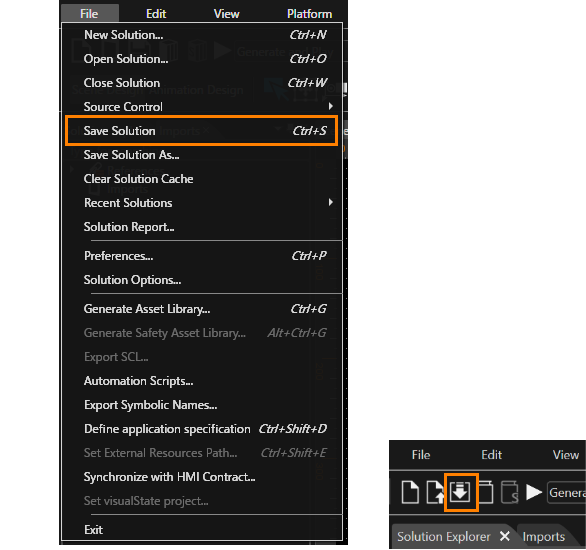Click the Generate Asset Library toolbar icon

tap(485, 492)
